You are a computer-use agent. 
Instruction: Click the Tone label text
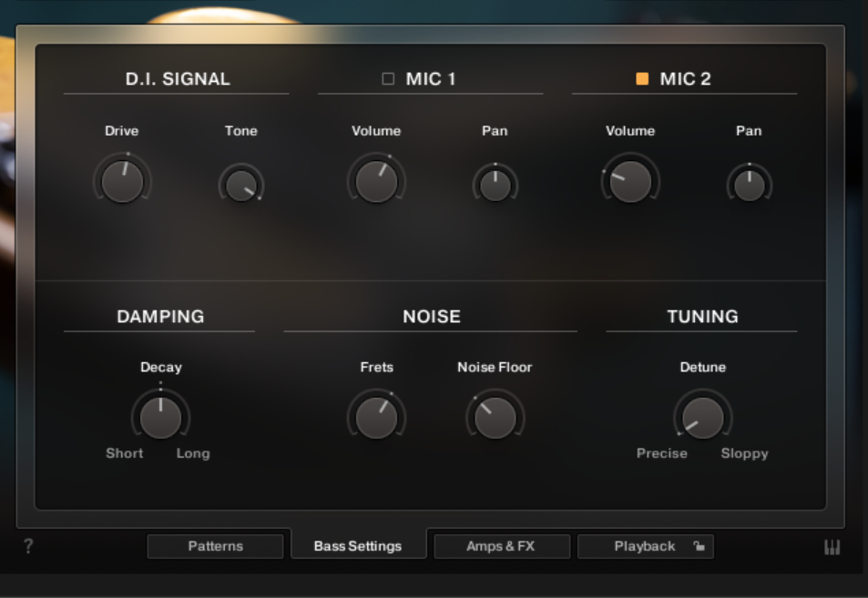click(x=240, y=131)
